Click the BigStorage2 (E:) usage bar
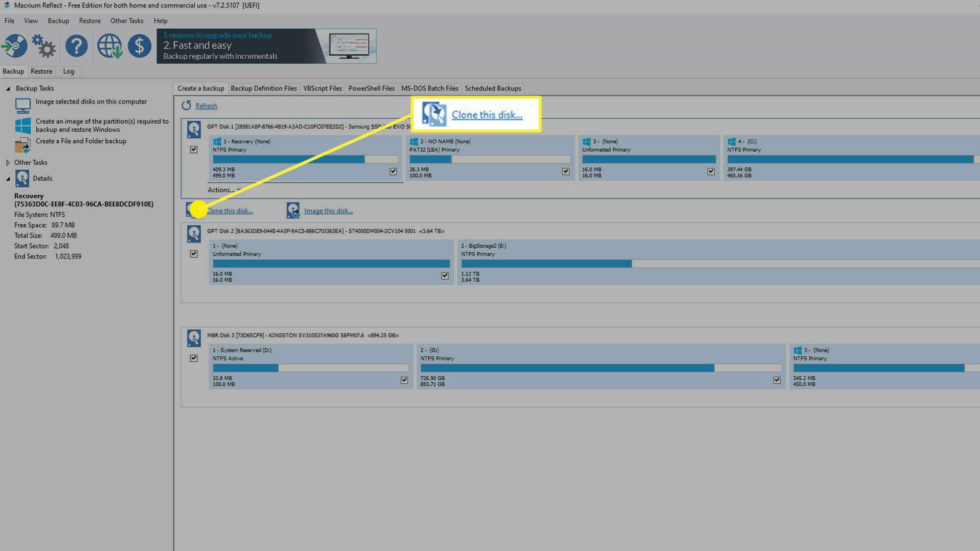 [720, 264]
